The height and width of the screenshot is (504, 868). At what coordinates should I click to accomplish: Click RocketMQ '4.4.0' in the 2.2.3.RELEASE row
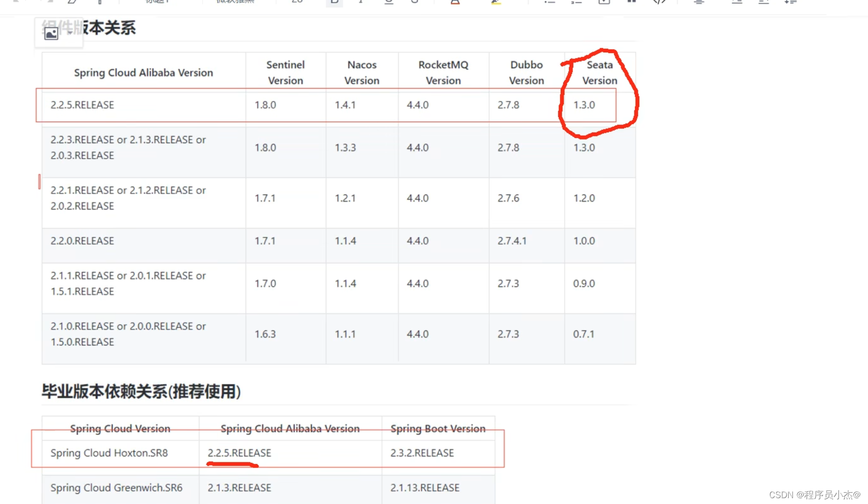click(418, 147)
